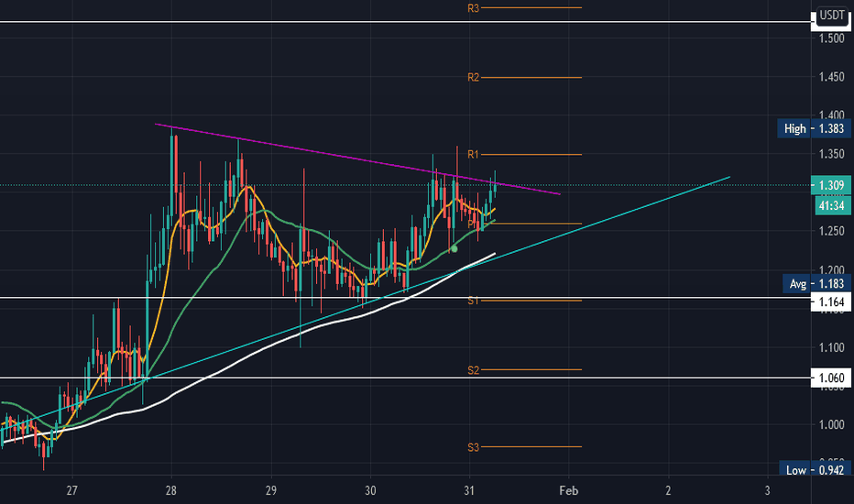Viewport: 854px width, 504px height.
Task: Click the R3 pivot level label
Action: pyautogui.click(x=473, y=8)
